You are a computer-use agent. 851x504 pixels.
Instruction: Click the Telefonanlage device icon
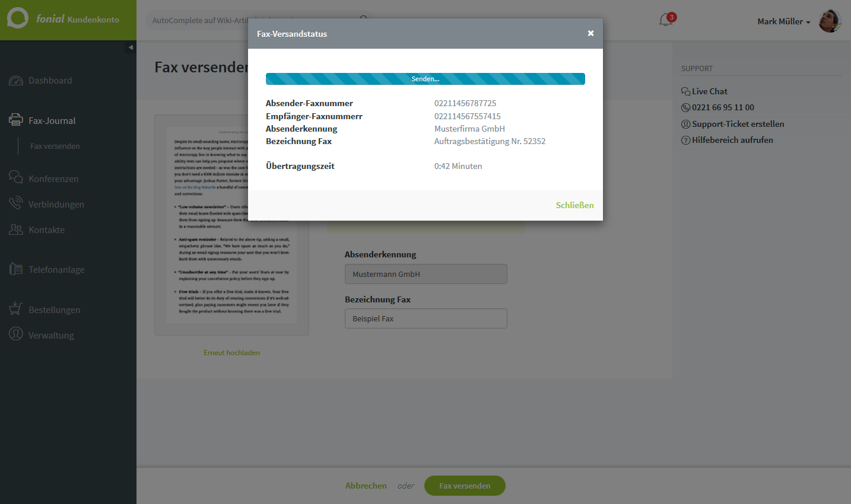[x=16, y=269]
